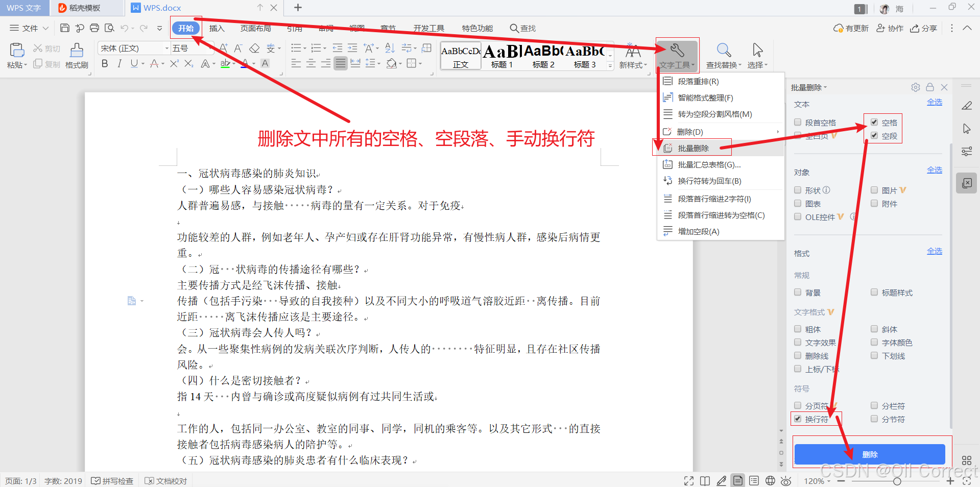Click the fullscreen icon in status bar

coord(689,480)
